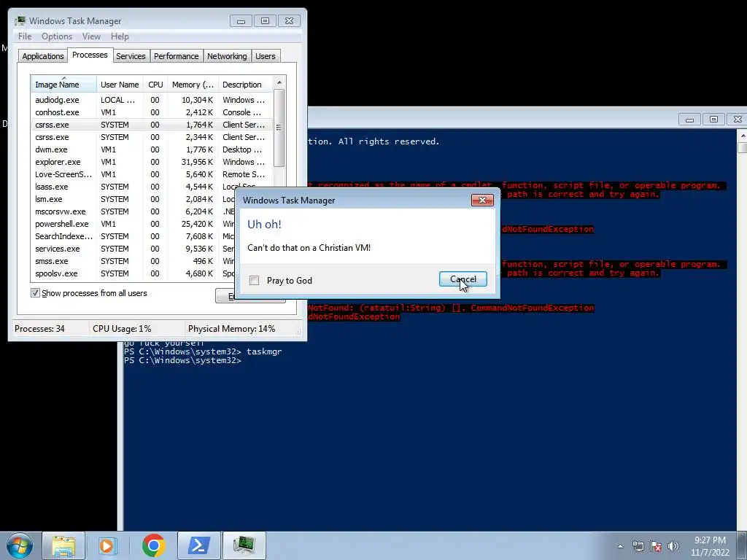The width and height of the screenshot is (747, 560).
Task: Open the Options menu
Action: [x=57, y=36]
